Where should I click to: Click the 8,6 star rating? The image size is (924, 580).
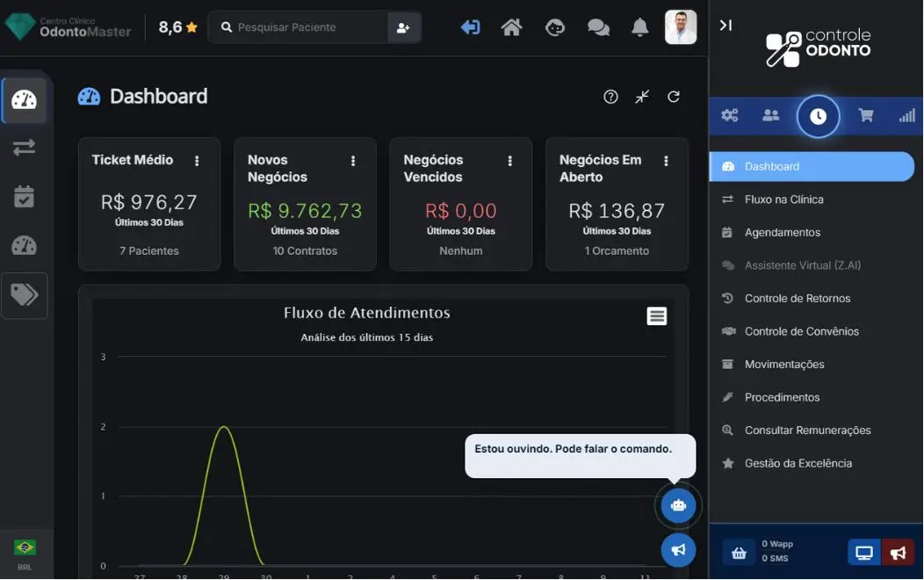(x=177, y=27)
